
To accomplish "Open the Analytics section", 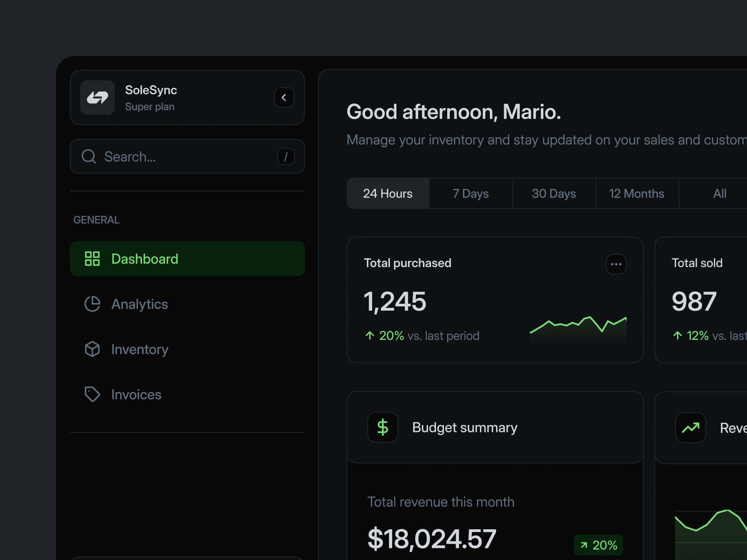I will coord(139,304).
